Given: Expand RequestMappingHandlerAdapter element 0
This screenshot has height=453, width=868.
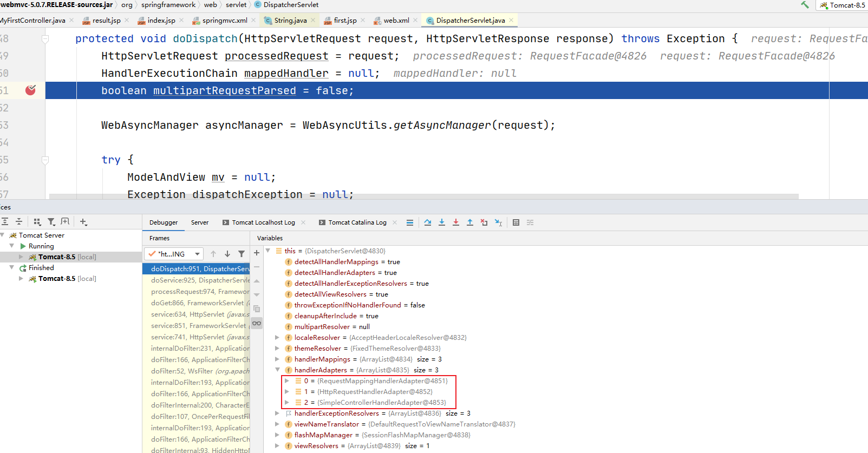Looking at the screenshot, I should (x=287, y=381).
